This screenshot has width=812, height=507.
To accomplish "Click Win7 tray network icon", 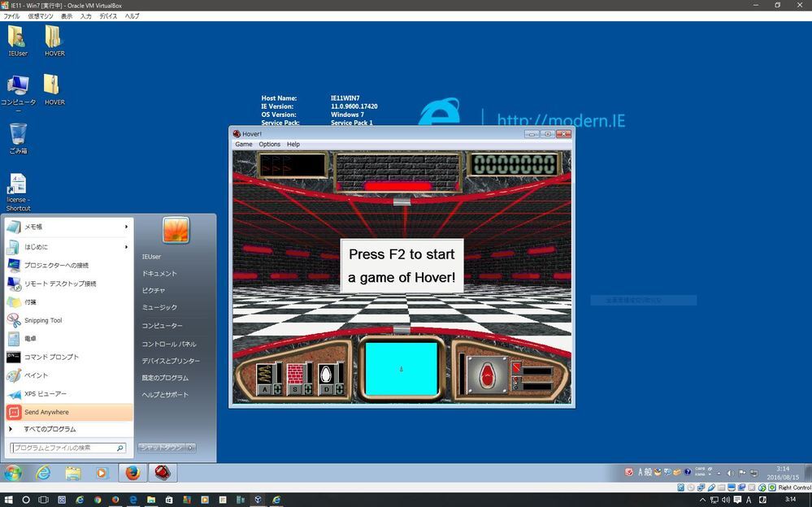I will (754, 473).
